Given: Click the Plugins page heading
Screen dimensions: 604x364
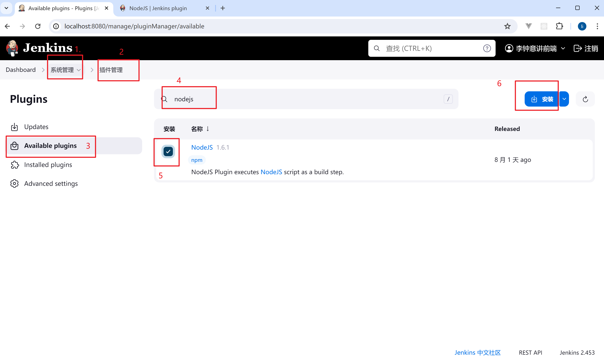Looking at the screenshot, I should [29, 99].
